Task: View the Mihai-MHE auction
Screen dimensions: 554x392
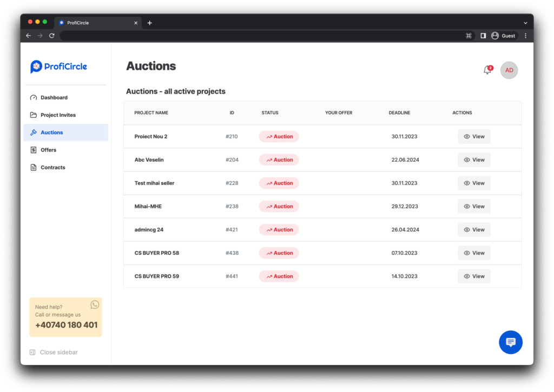Action: (474, 206)
